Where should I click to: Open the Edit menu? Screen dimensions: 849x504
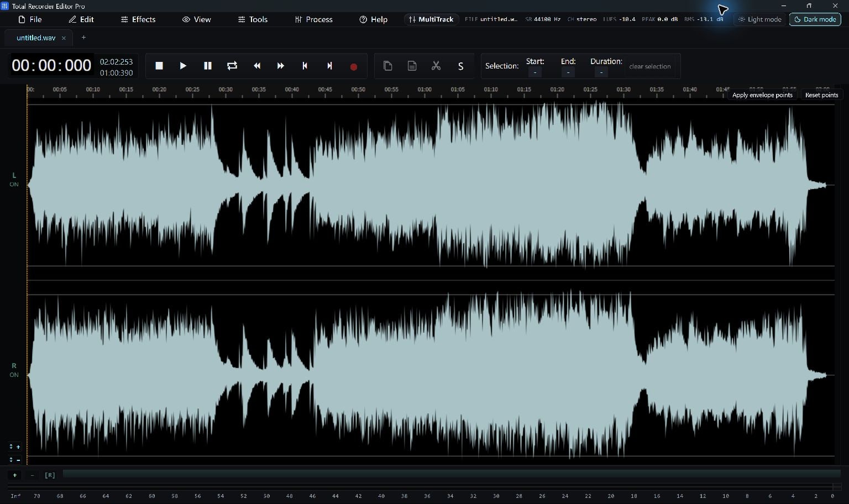(81, 19)
